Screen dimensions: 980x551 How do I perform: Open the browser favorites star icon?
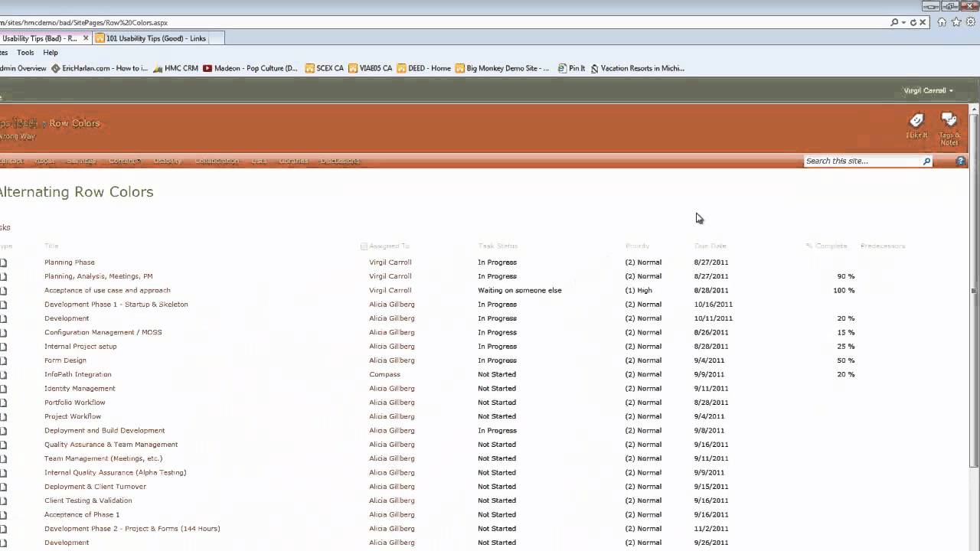[x=956, y=22]
